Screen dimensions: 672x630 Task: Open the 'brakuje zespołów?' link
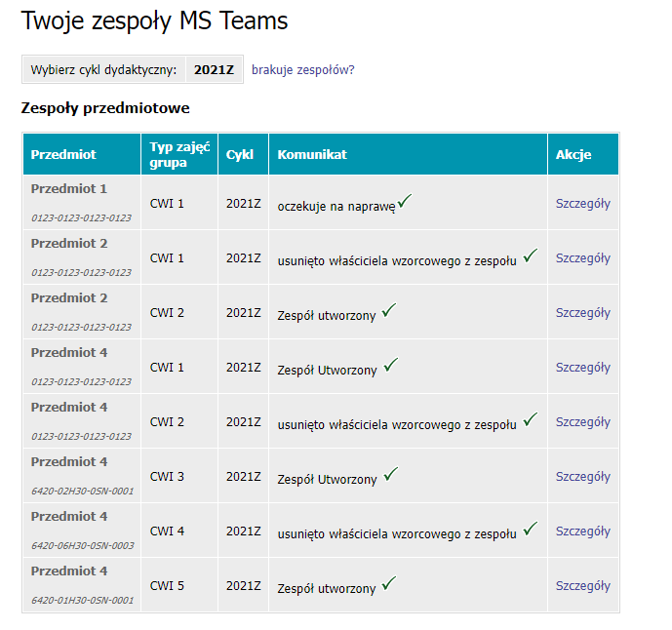click(303, 70)
